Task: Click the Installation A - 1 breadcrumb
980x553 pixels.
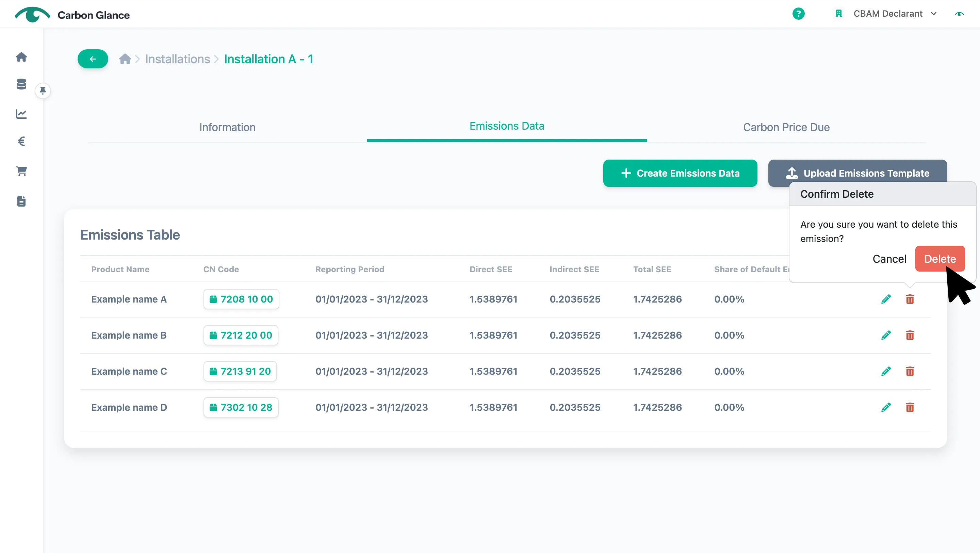Action: (268, 59)
